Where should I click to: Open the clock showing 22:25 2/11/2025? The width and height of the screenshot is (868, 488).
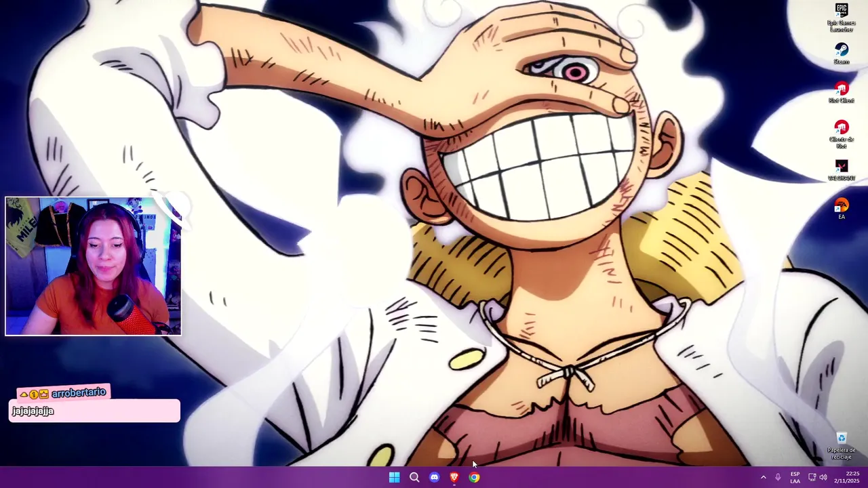846,478
